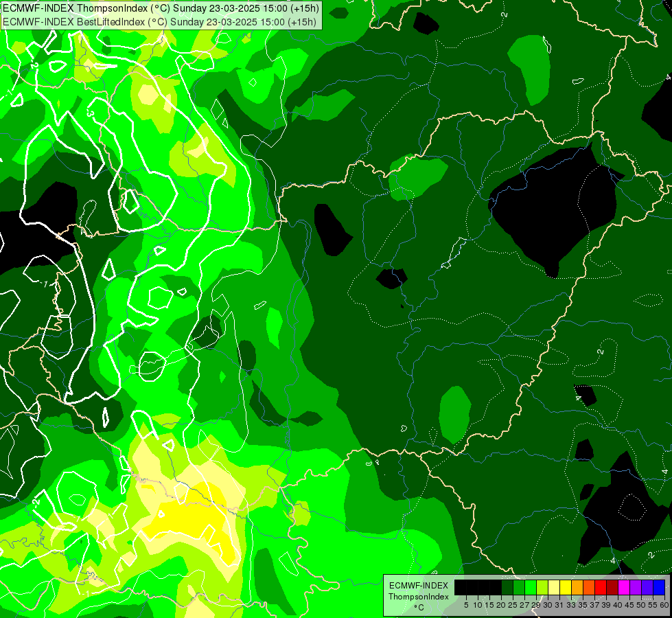Select the blue legend swatch (55–60)
Screen dimensions: 672x618
point(659,587)
